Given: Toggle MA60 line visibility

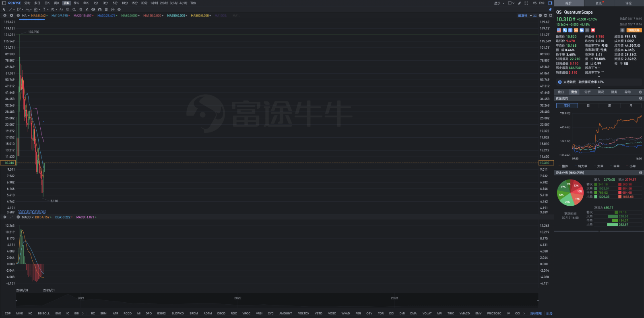Looking at the screenshot, I should (130, 16).
